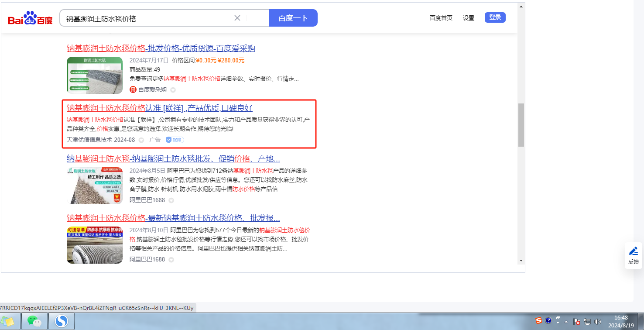Open the 认准 [联祥] ad result title

click(159, 108)
